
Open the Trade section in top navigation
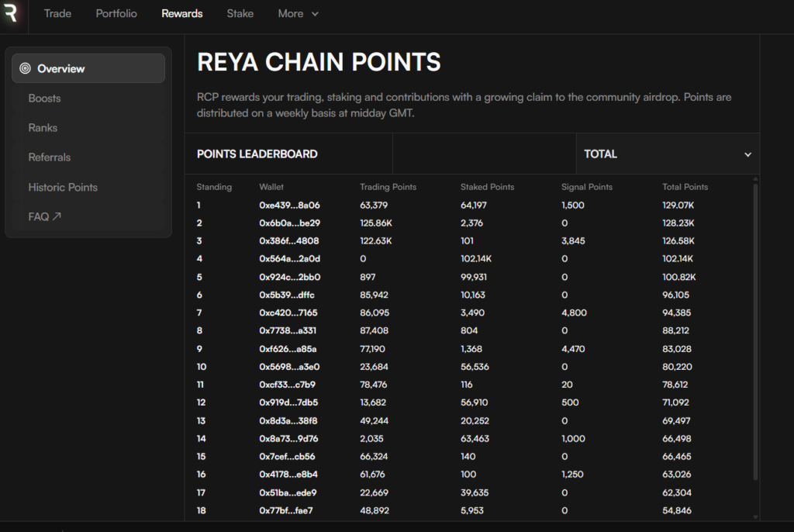(57, 14)
